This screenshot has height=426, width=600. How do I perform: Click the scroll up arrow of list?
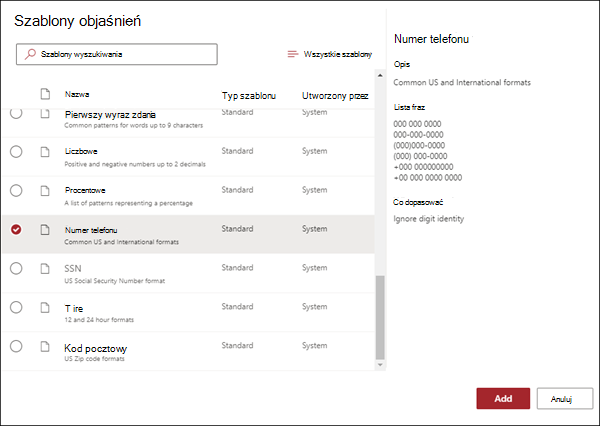[380, 75]
